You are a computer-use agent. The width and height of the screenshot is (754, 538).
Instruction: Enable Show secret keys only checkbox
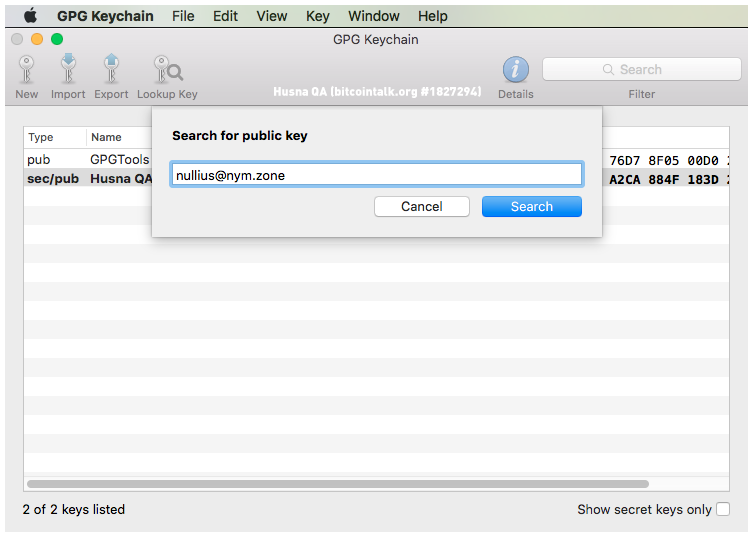tap(723, 509)
